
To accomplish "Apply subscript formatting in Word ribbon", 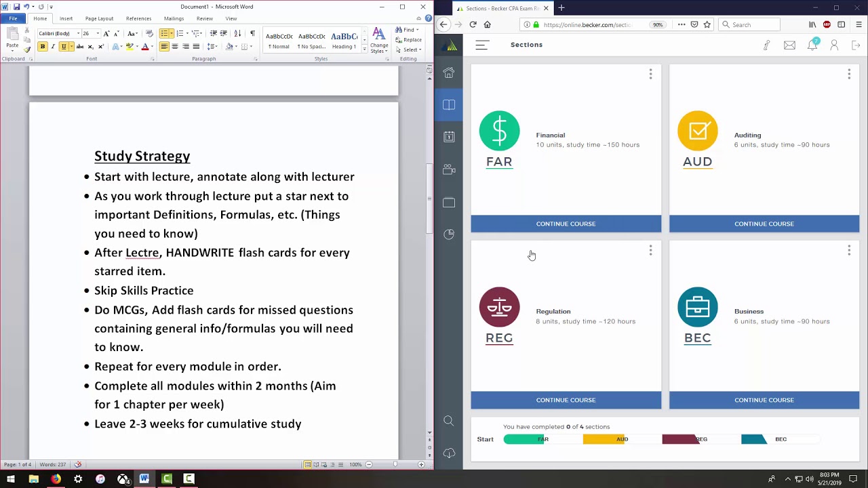I will pyautogui.click(x=92, y=47).
